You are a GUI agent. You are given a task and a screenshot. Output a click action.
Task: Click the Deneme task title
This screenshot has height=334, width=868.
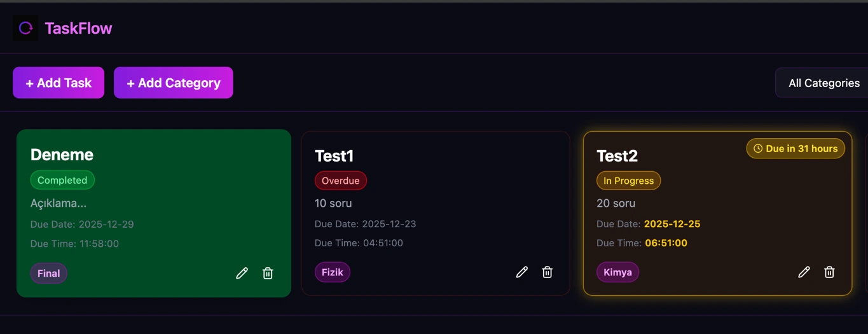coord(62,155)
